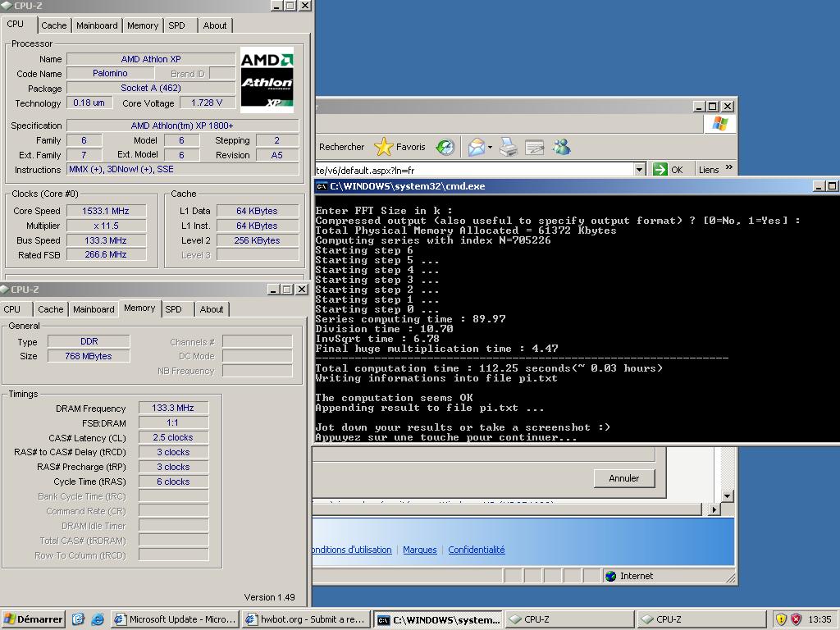This screenshot has width=840, height=630.
Task: Select About tab in lower CPU-Z window
Action: [x=212, y=309]
